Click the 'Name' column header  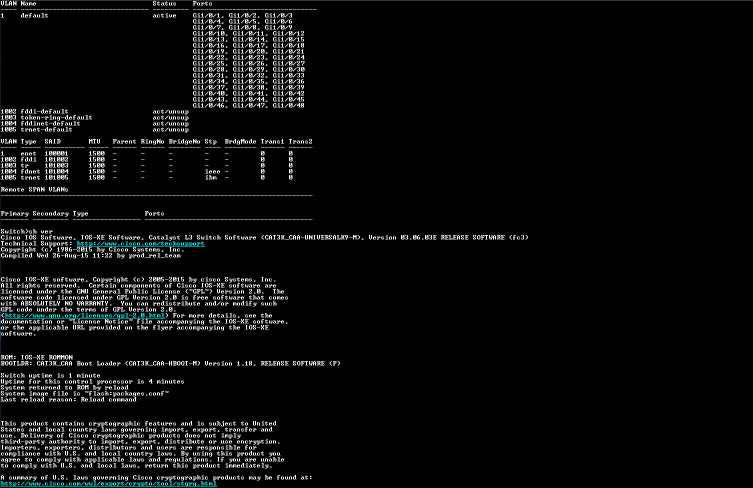(x=28, y=3)
